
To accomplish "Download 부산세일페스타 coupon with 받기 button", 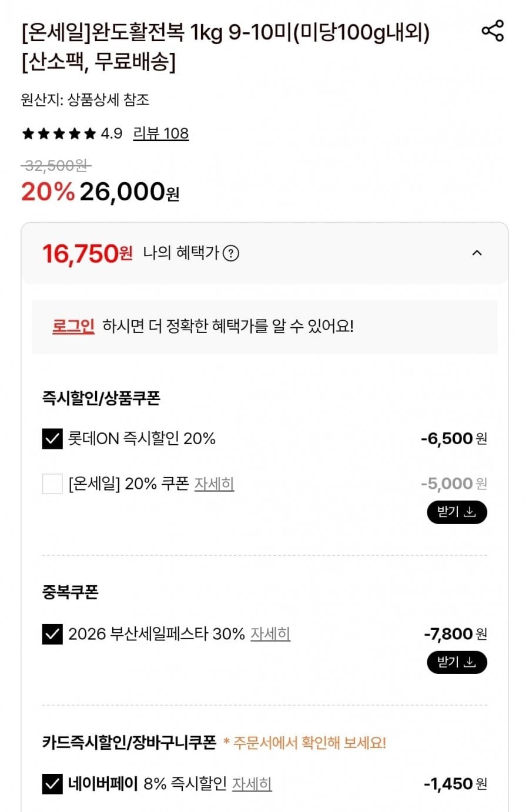I will (x=457, y=662).
